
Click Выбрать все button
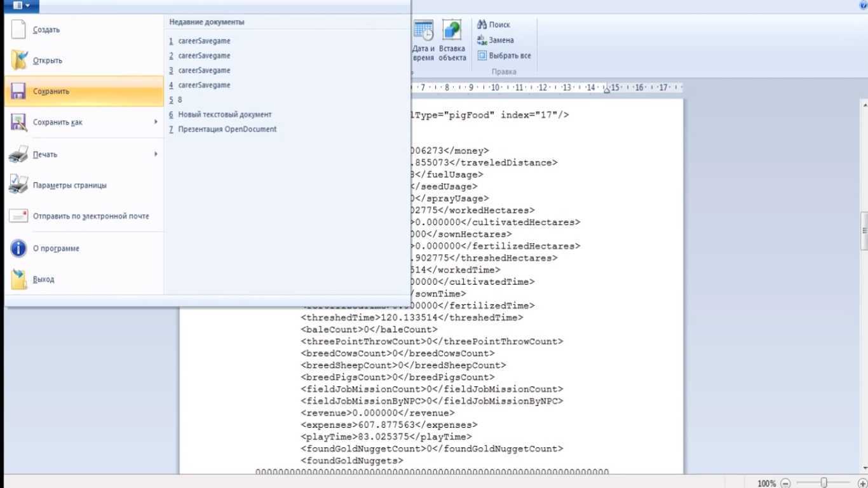pos(504,56)
